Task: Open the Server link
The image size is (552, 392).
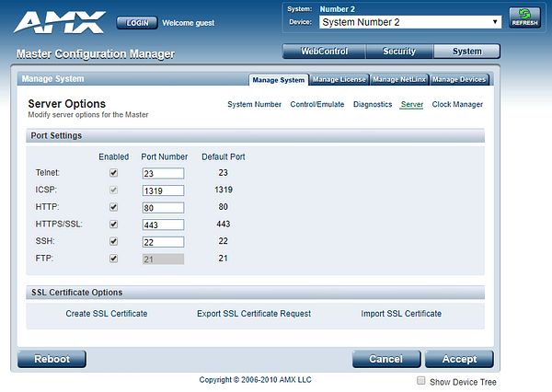Action: (x=411, y=104)
